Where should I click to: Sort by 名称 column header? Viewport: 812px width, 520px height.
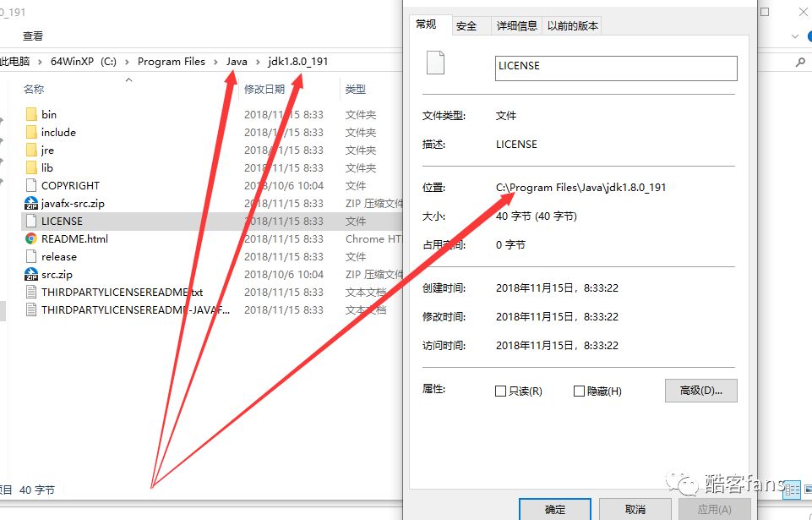(x=34, y=89)
